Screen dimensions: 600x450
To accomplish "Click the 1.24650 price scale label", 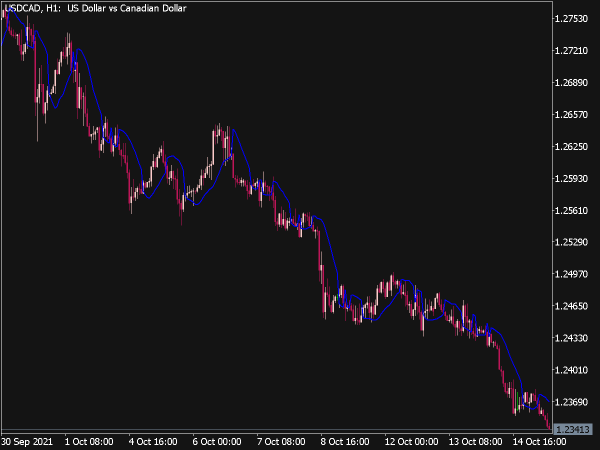I will (571, 306).
